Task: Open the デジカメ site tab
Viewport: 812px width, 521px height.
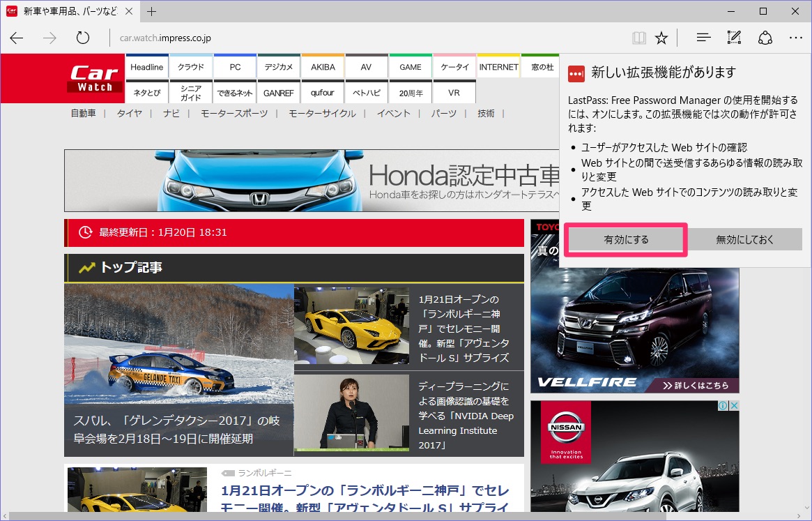Action: 279,66
